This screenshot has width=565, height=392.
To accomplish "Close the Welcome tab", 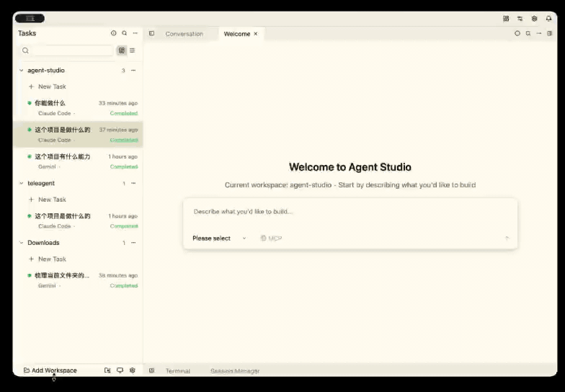I will (255, 33).
